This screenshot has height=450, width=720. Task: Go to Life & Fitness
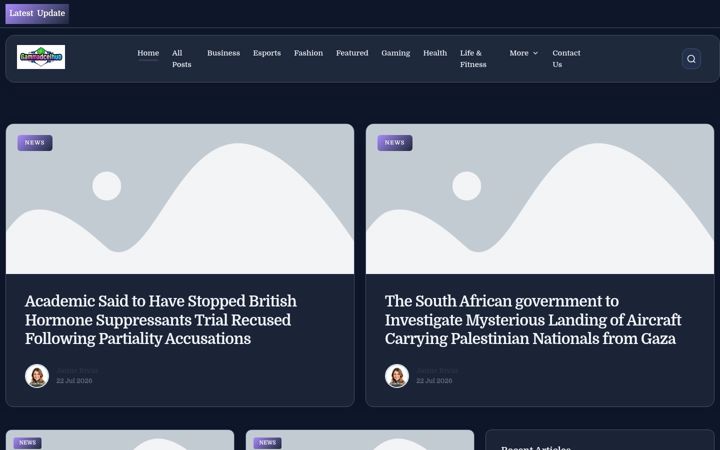pos(473,59)
